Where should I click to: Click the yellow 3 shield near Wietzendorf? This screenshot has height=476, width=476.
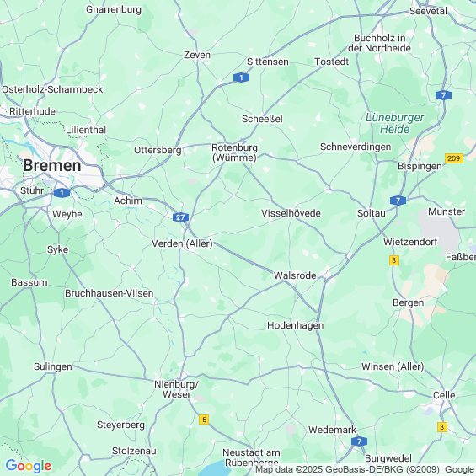pos(394,260)
